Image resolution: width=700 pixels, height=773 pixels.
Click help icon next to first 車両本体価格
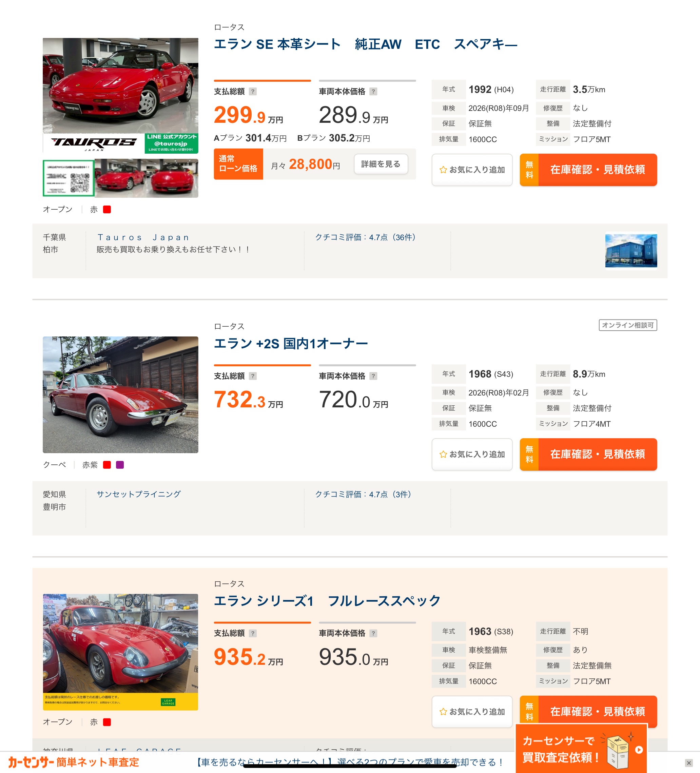coord(373,92)
